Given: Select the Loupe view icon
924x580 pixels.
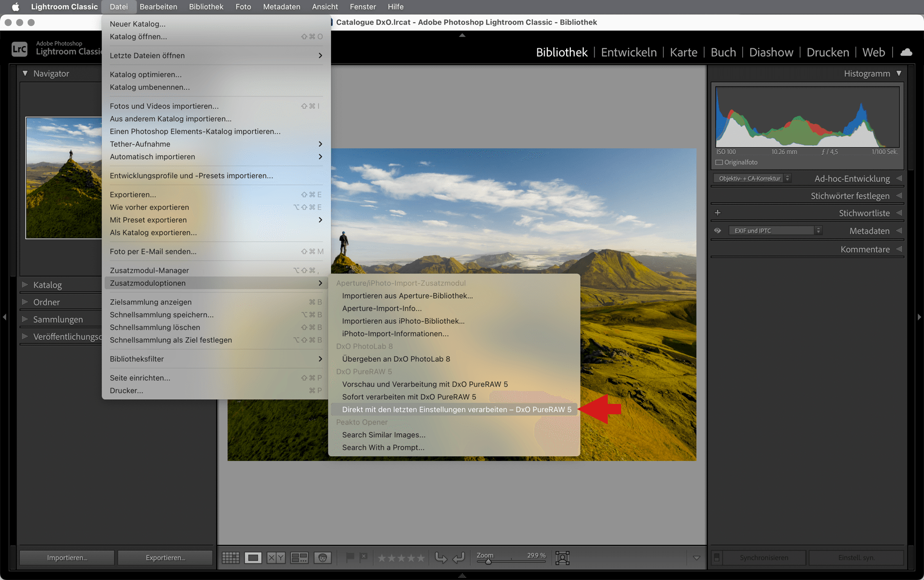Looking at the screenshot, I should (253, 558).
